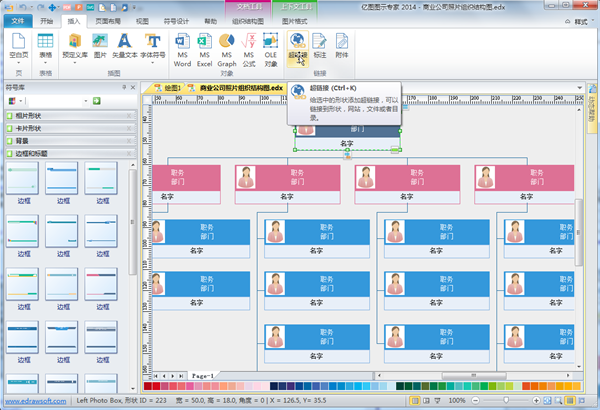Insert 矢量文本 vector text
Viewport: 600px width, 410px height.
click(x=125, y=46)
